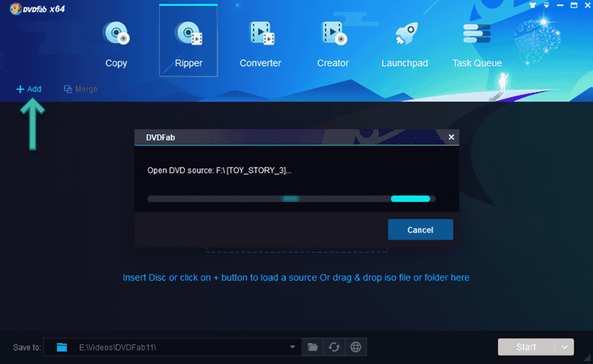593x364 pixels.
Task: Click the loading progress bar in dialog
Action: (291, 199)
